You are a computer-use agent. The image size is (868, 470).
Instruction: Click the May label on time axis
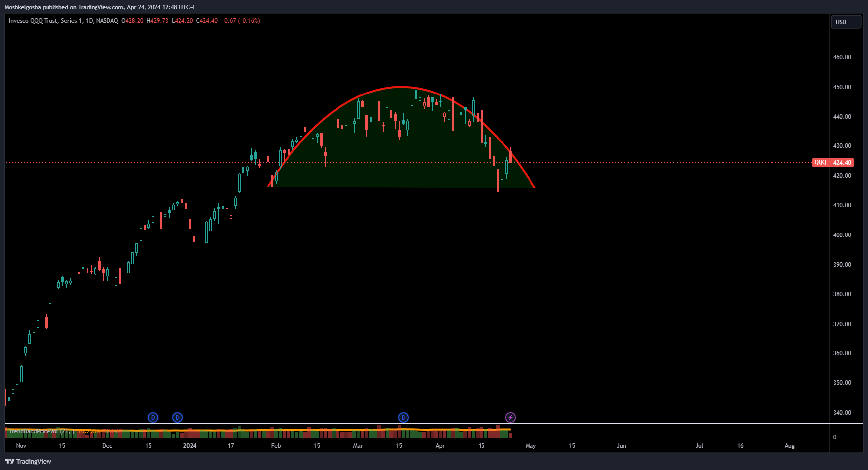(530, 446)
